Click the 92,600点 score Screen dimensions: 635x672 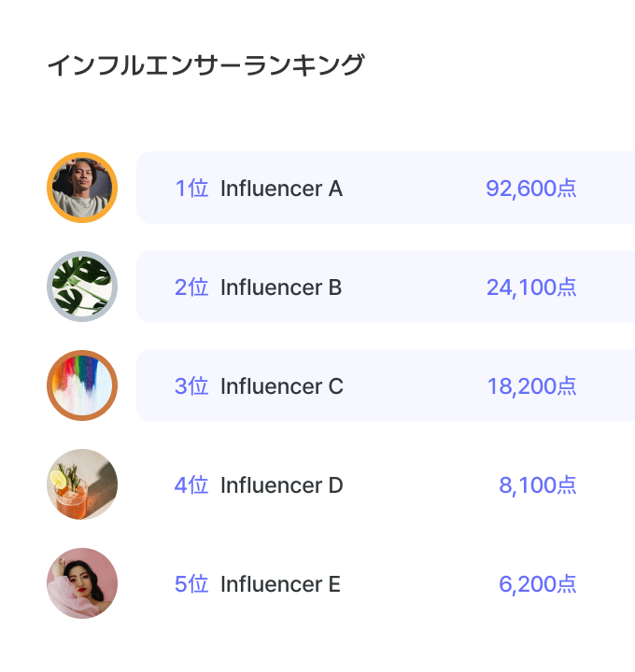tap(531, 189)
